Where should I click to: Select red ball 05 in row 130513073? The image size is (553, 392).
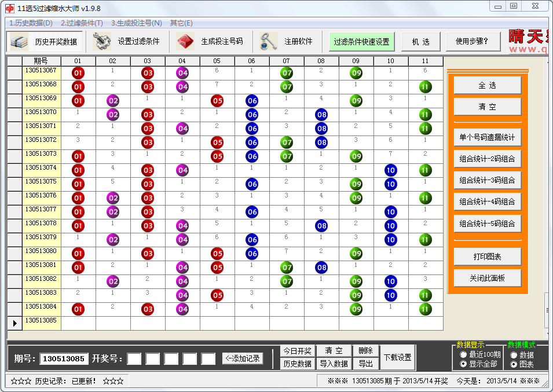click(x=217, y=156)
